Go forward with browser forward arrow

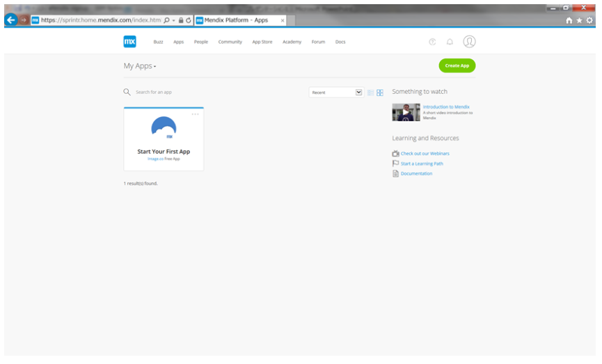tap(24, 20)
